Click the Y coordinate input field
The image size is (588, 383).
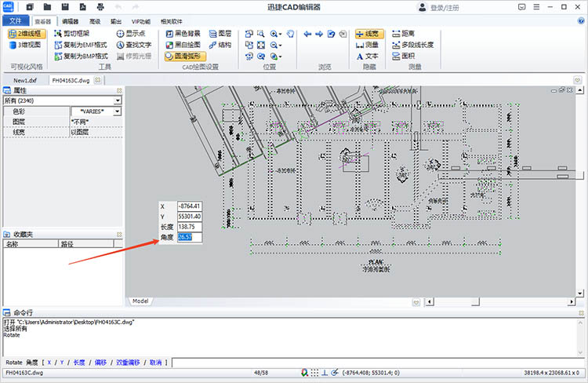click(190, 217)
